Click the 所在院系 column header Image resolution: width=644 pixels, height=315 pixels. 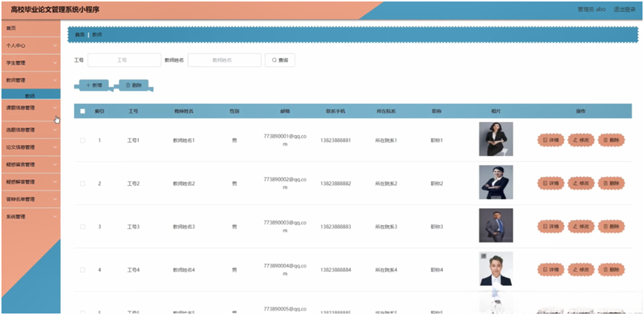coord(386,111)
